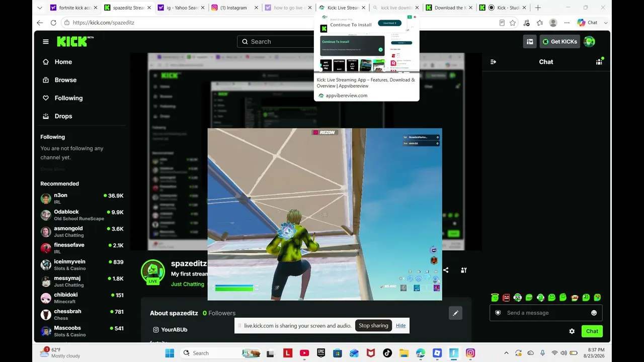This screenshot has height=362, width=644.
Task: Open recommended channel iceinmyvein
Action: coord(82,264)
